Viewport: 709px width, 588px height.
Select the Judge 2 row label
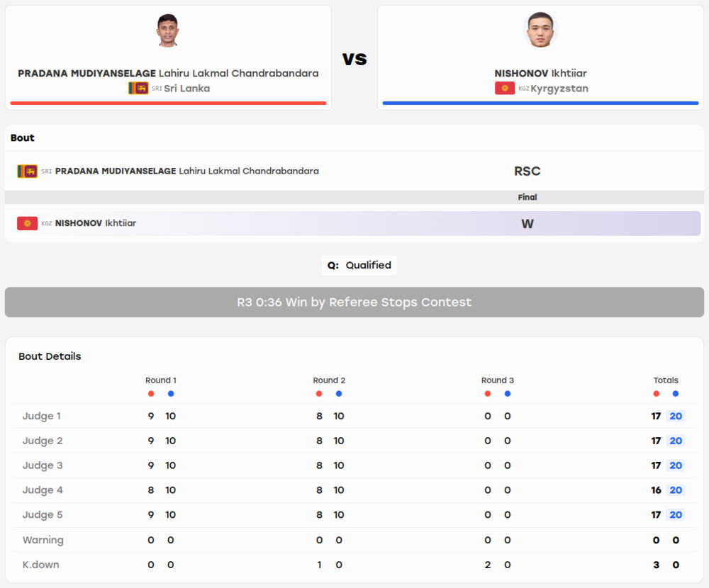point(43,441)
